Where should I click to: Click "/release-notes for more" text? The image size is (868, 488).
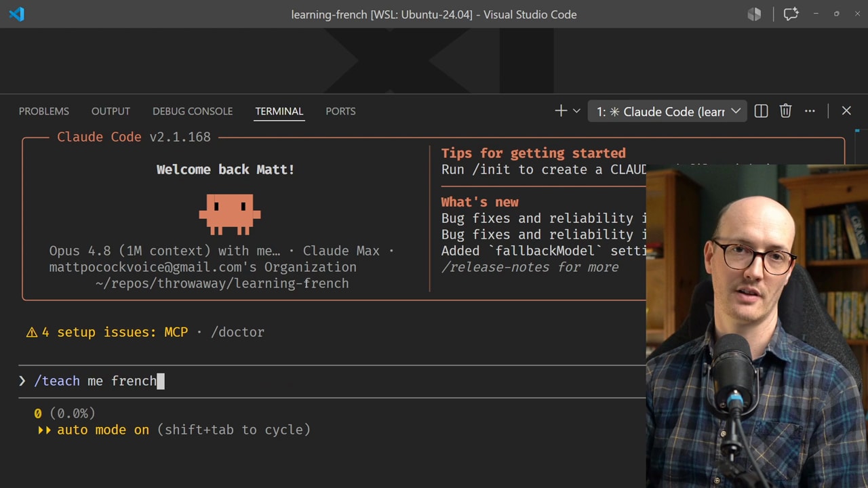[530, 267]
